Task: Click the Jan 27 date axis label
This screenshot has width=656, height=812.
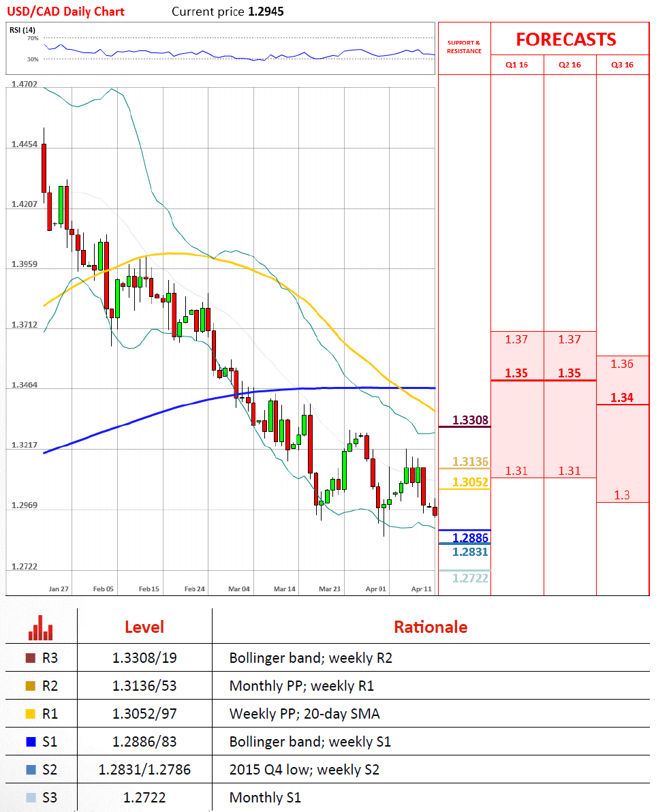Action: click(x=59, y=589)
